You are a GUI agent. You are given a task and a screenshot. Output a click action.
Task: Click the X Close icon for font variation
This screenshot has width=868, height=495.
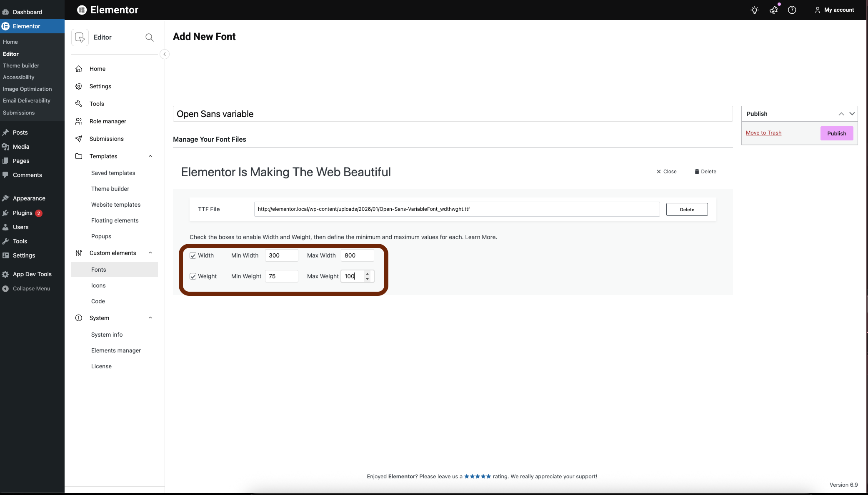pyautogui.click(x=659, y=172)
